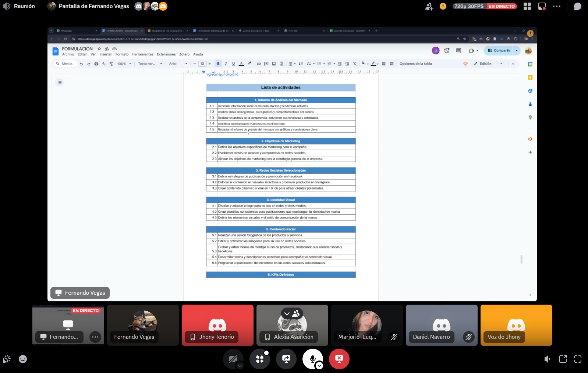Image resolution: width=588 pixels, height=373 pixels.
Task: Open the soundboard party icon
Action: click(x=7, y=359)
